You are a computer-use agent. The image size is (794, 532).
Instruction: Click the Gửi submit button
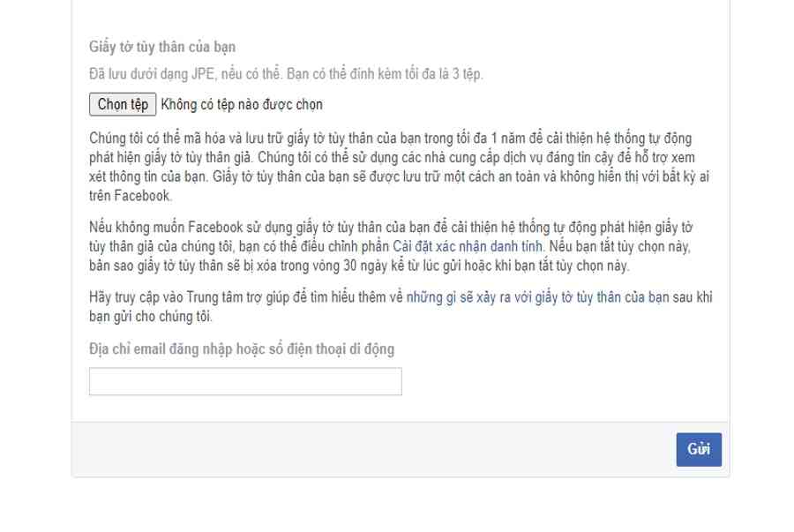[699, 449]
